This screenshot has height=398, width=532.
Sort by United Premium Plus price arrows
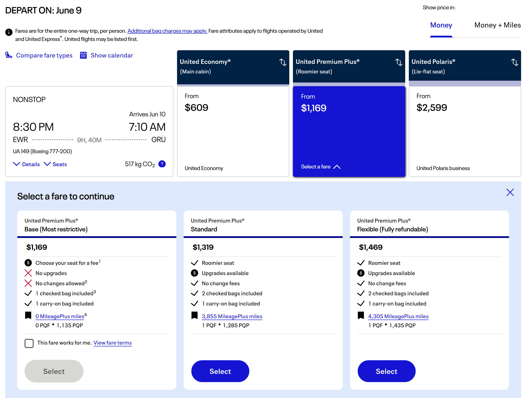coord(399,62)
